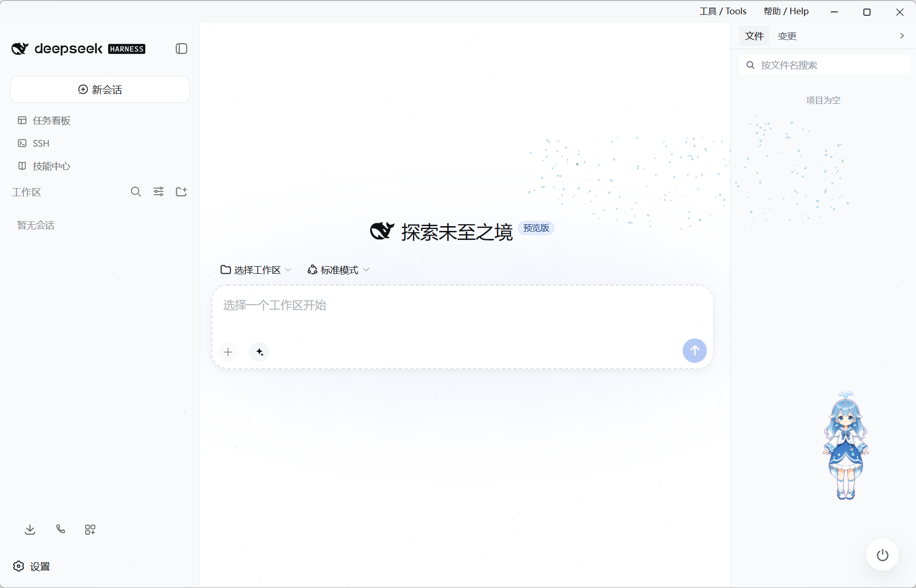Click whale logo beside main heading
Image resolution: width=916 pixels, height=588 pixels.
tap(382, 231)
